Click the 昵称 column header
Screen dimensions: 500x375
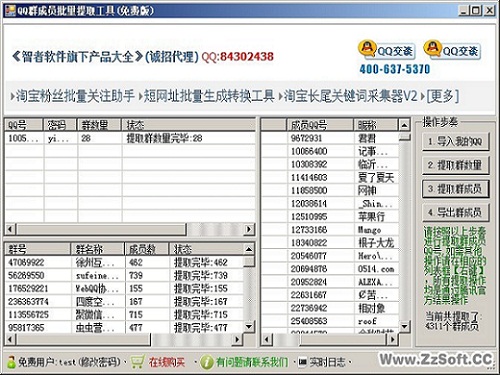tap(376, 125)
